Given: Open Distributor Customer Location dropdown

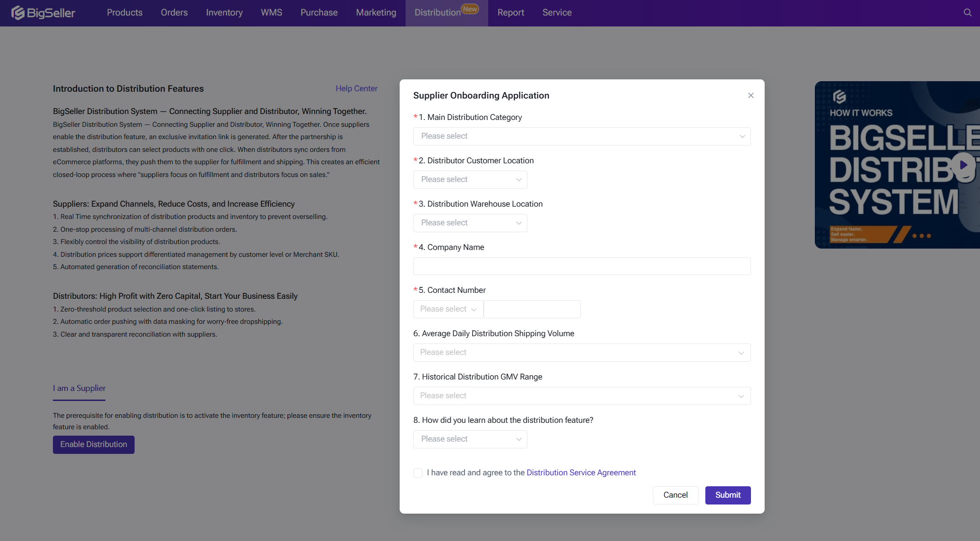Looking at the screenshot, I should click(470, 180).
